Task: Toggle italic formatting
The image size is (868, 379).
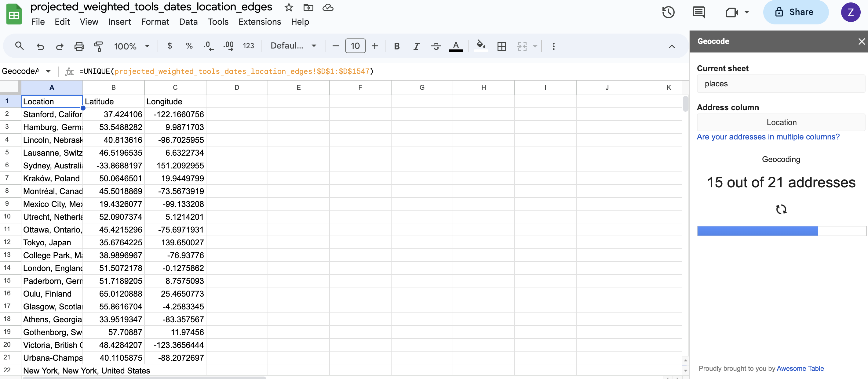Action: click(417, 46)
